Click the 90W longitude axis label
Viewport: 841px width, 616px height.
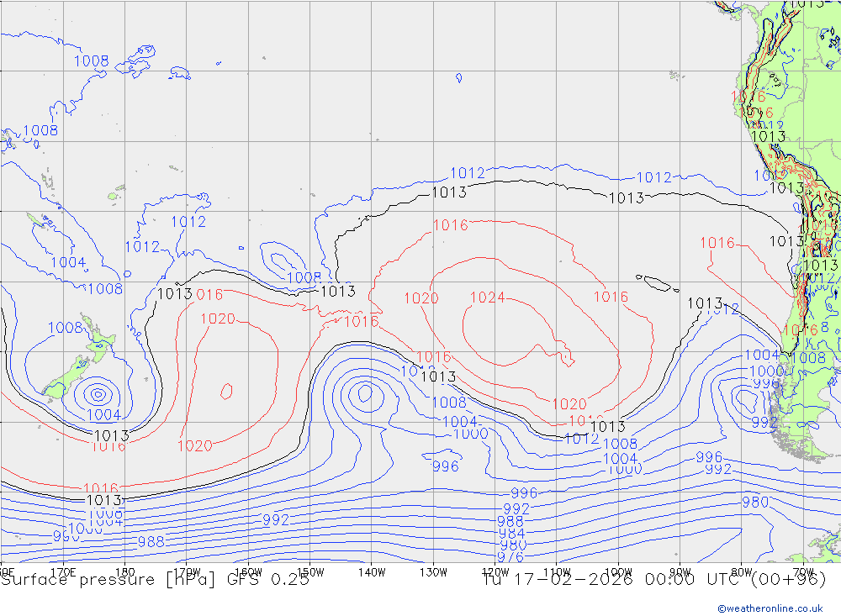(x=680, y=572)
